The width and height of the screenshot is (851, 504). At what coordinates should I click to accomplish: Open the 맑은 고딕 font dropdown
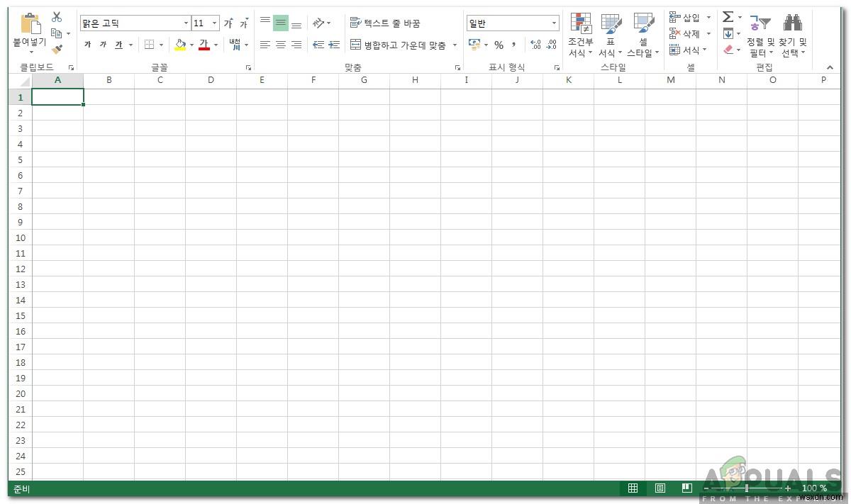coord(185,23)
